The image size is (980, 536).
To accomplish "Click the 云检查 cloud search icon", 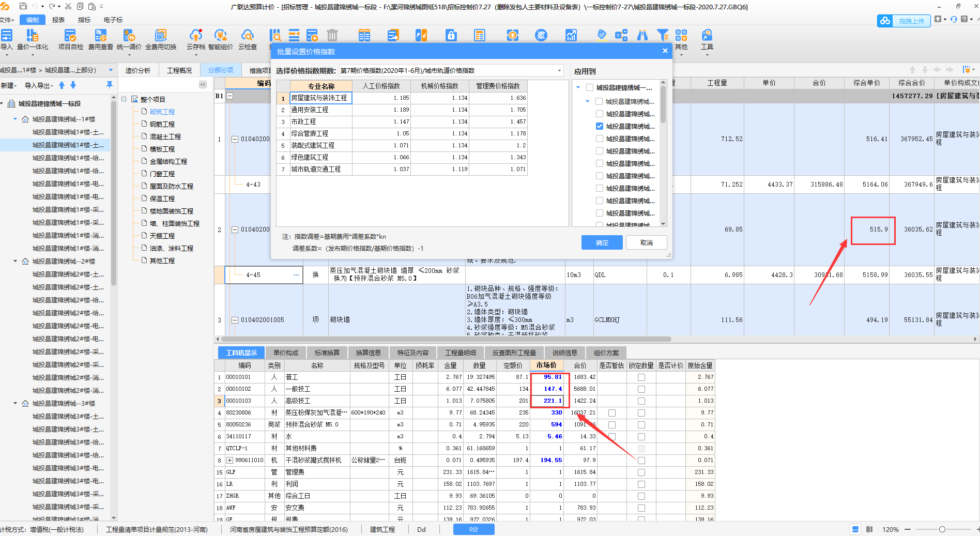I will coord(248,40).
